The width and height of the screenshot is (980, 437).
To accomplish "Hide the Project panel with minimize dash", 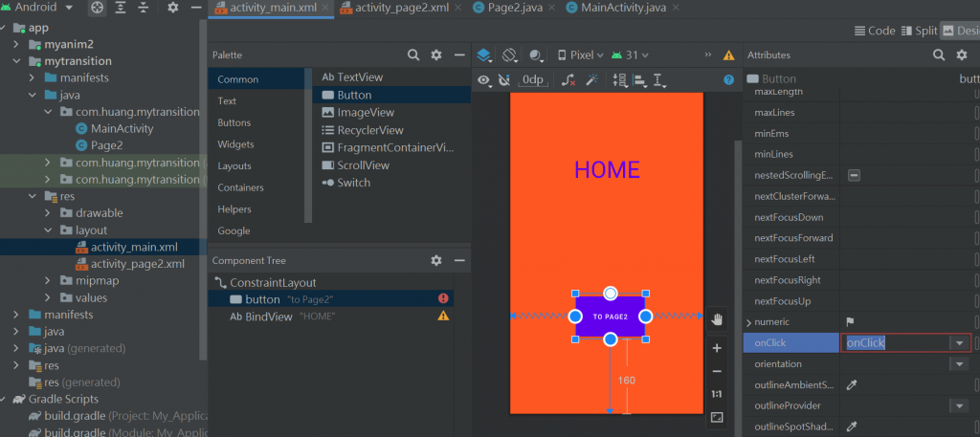I will (x=195, y=8).
